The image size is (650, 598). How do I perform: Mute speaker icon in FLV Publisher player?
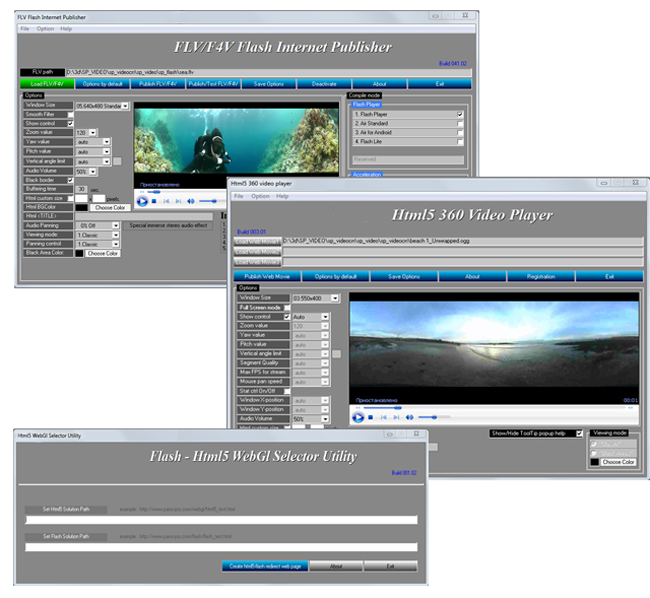(191, 201)
